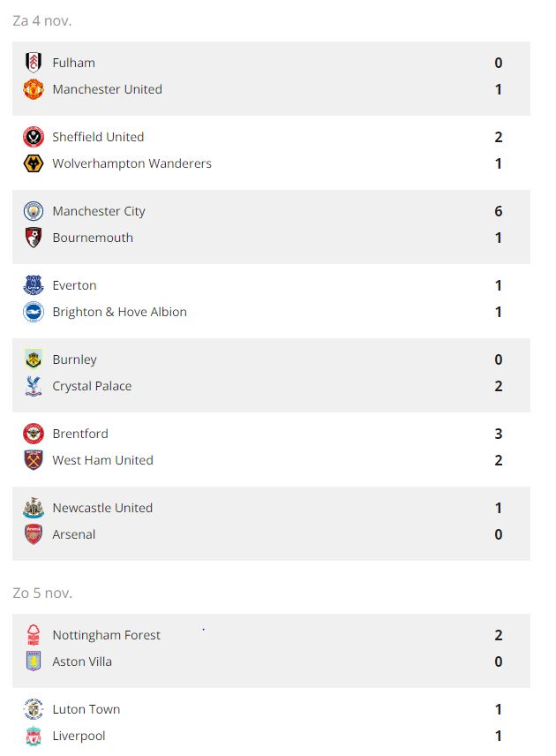Viewport: 556px width, 756px height.
Task: Open the Aston Villa team link
Action: point(82,661)
